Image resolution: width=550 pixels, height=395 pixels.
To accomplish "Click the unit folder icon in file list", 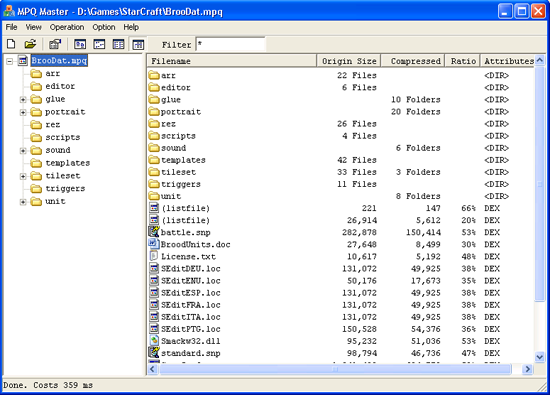I will [x=154, y=196].
